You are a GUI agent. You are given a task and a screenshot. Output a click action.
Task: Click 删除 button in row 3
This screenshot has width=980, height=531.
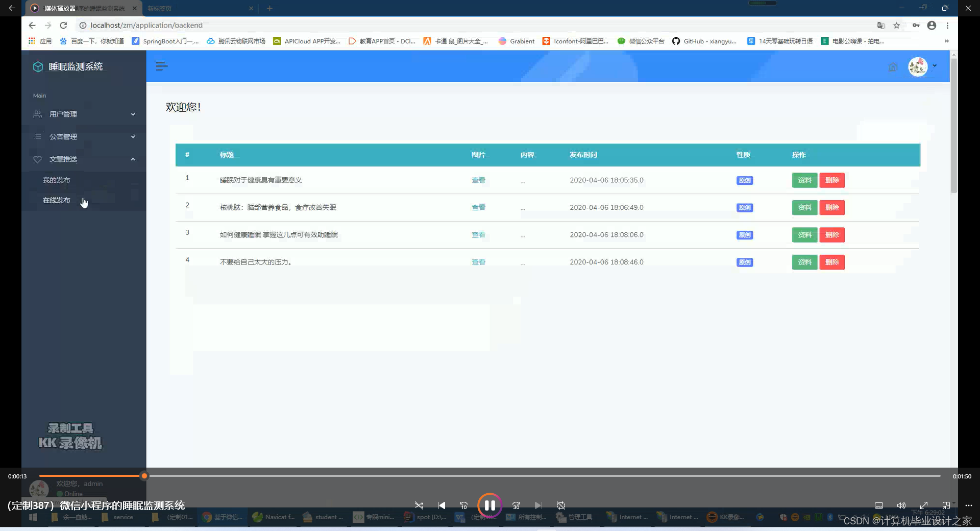(832, 235)
